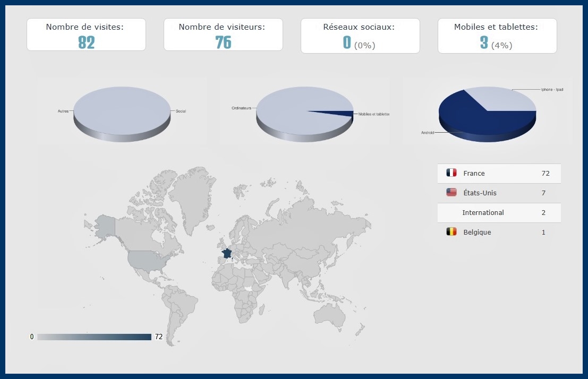Click the legend maximum value 72
The image size is (588, 379).
pyautogui.click(x=159, y=337)
